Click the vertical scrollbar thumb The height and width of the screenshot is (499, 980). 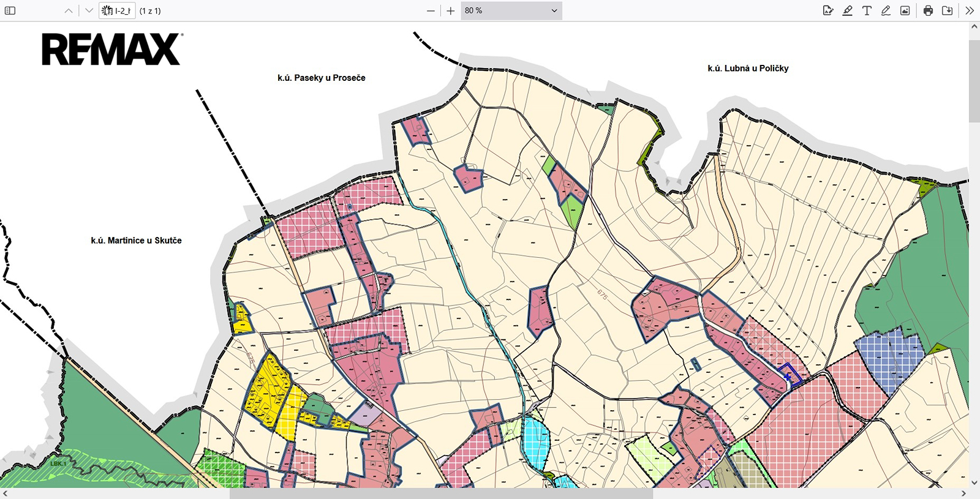974,81
